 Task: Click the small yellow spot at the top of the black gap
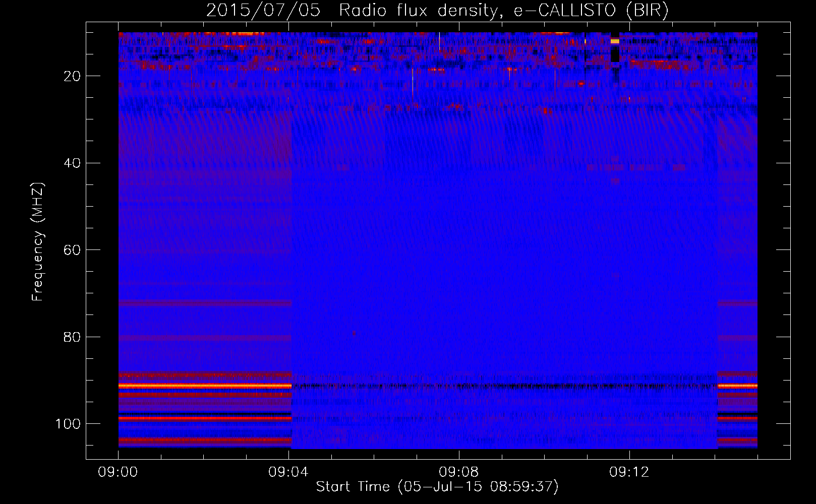coord(615,41)
